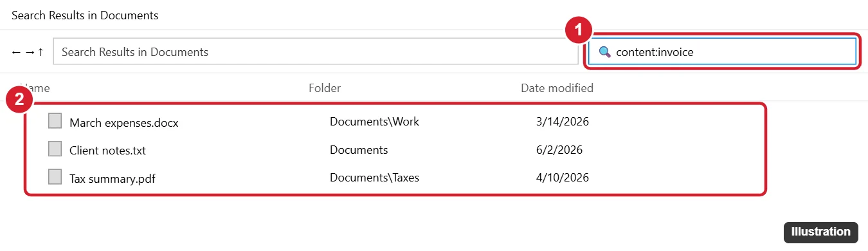The height and width of the screenshot is (251, 868).
Task: Click the Documents folder cell for Client notes
Action: 359,150
